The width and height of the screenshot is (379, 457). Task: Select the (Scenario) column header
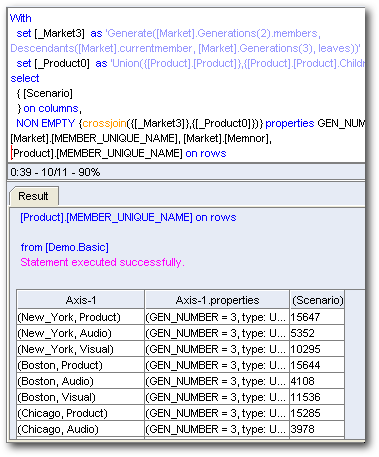[x=317, y=300]
